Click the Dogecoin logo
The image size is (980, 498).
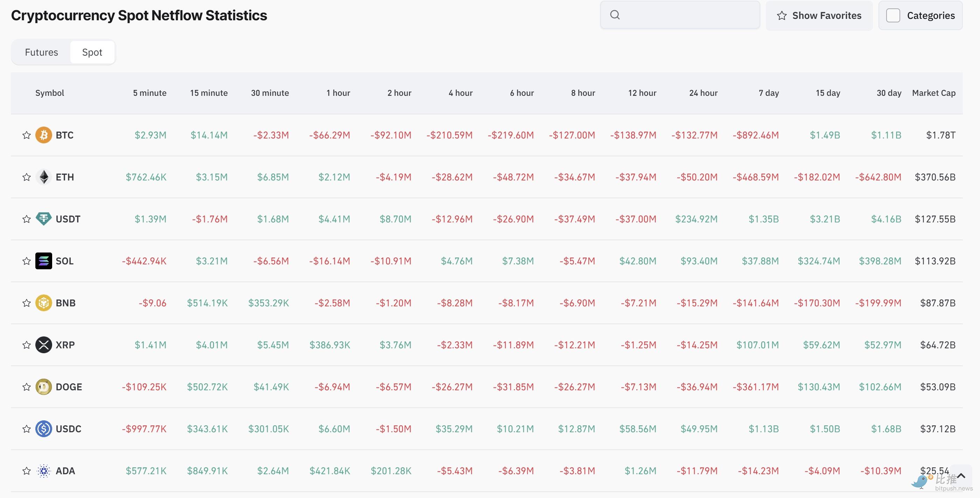44,387
